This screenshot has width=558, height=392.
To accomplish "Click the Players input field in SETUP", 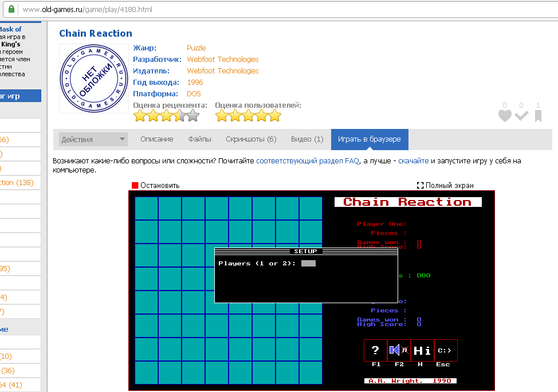I will coord(308,263).
